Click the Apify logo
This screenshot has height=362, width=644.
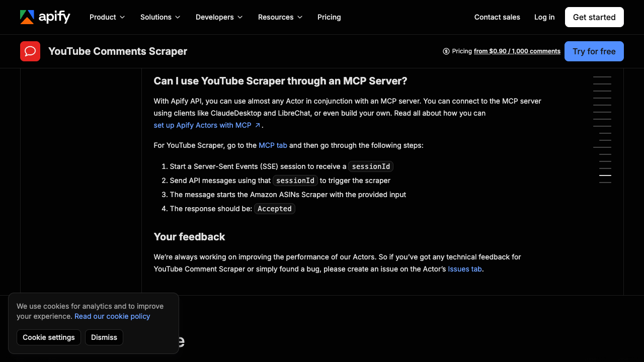(45, 17)
